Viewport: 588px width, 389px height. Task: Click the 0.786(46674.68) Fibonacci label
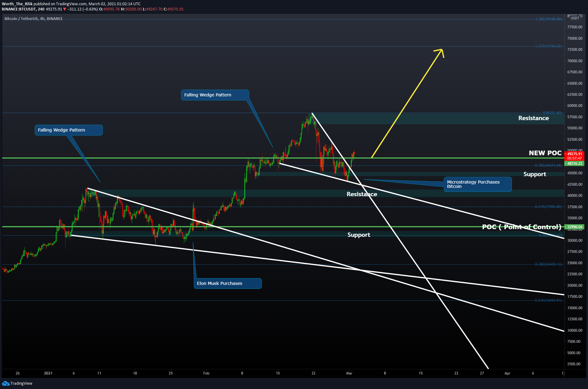tap(548, 165)
